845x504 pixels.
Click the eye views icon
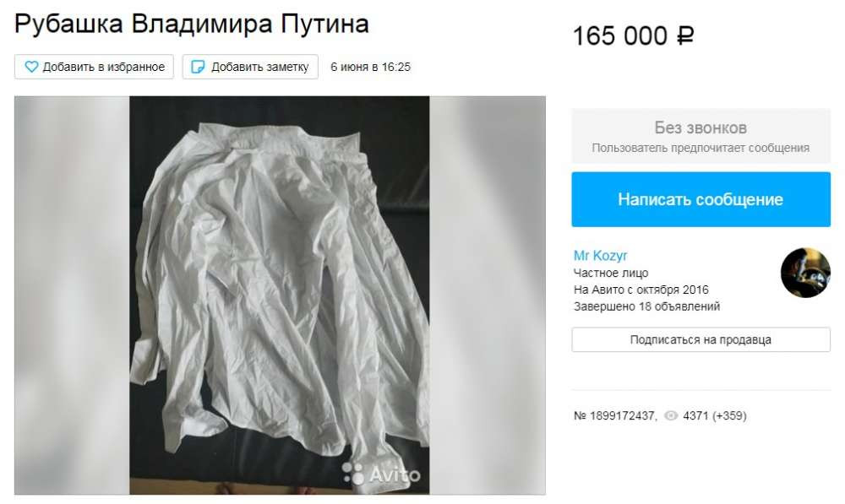[x=671, y=415]
